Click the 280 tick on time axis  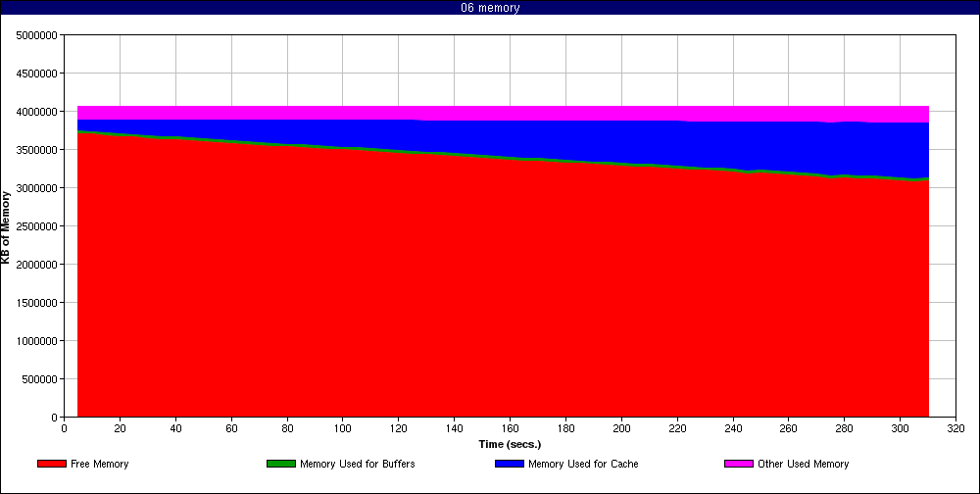(845, 429)
